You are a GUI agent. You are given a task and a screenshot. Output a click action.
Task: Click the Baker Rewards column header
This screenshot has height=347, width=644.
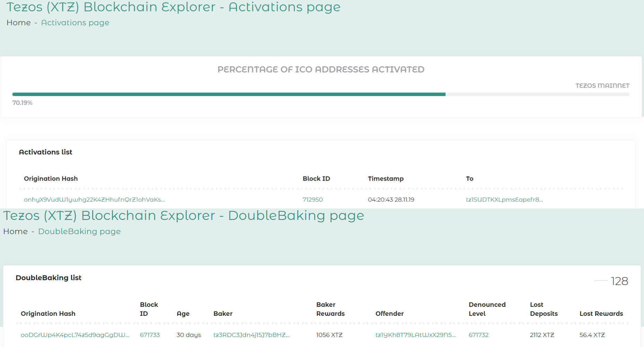tap(330, 309)
